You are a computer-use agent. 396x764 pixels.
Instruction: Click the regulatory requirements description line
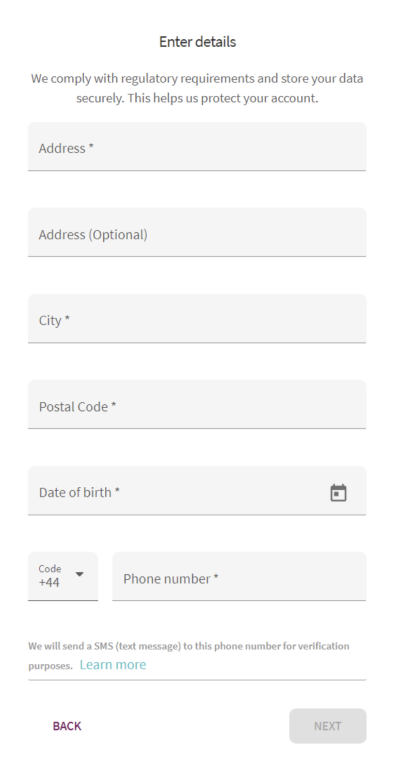coord(197,78)
